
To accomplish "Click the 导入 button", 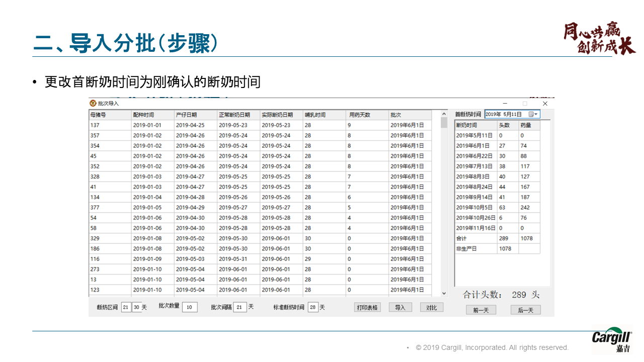I will [400, 308].
